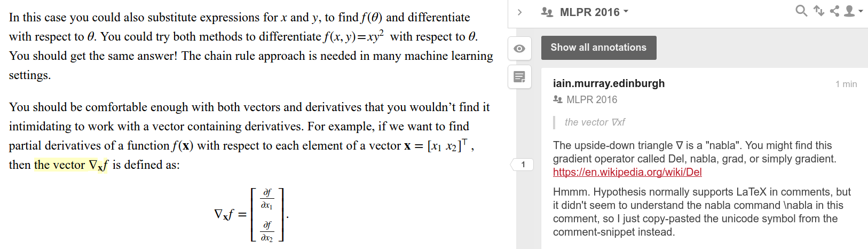This screenshot has width=868, height=249.
Task: Click the annotation card body text
Action: point(702,212)
